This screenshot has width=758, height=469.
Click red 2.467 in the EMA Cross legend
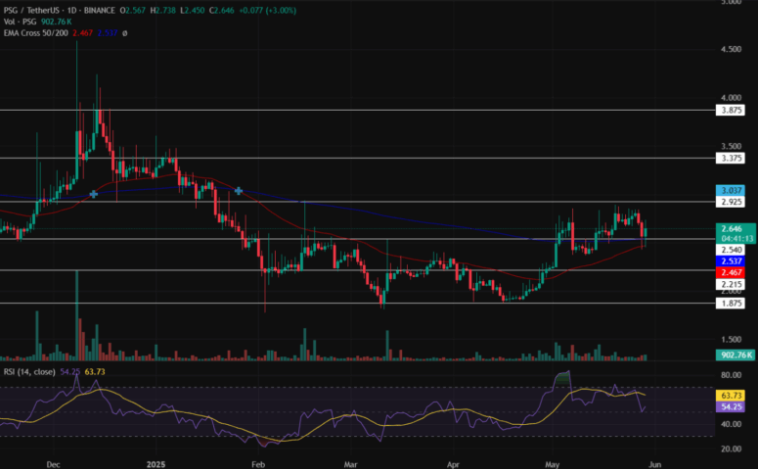[x=82, y=33]
